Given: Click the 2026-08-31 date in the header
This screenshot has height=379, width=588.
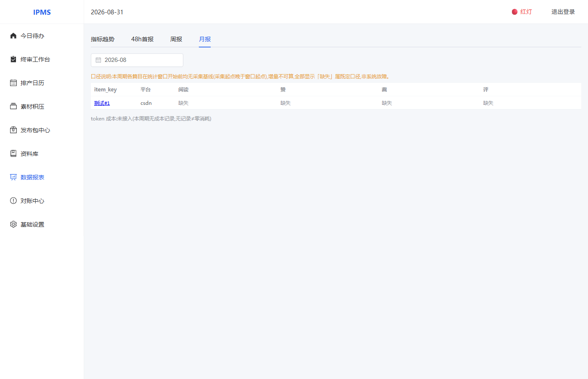Looking at the screenshot, I should (x=107, y=12).
